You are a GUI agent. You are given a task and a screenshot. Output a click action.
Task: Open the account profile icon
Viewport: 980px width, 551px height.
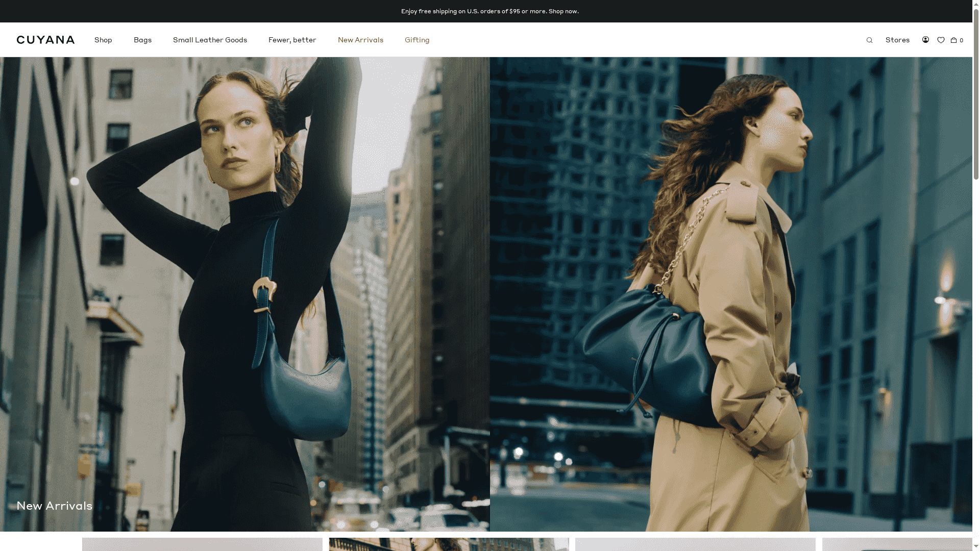925,40
